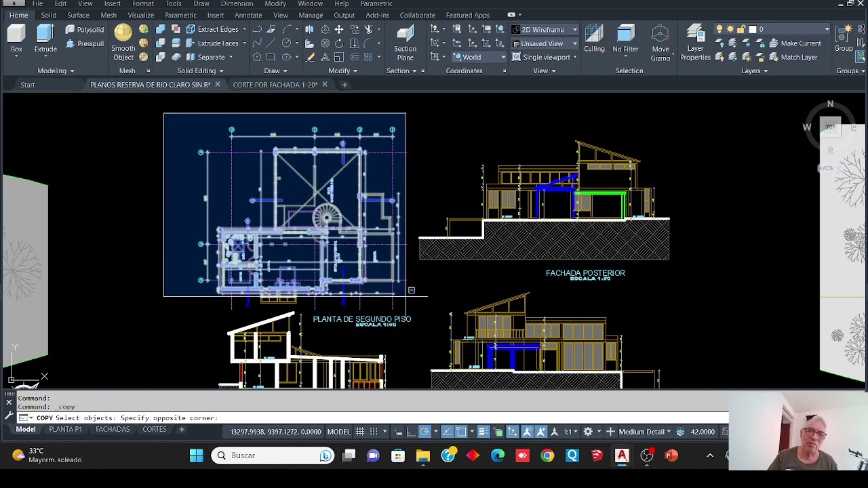
Task: Open the Move Gizmo tool
Action: [x=660, y=43]
